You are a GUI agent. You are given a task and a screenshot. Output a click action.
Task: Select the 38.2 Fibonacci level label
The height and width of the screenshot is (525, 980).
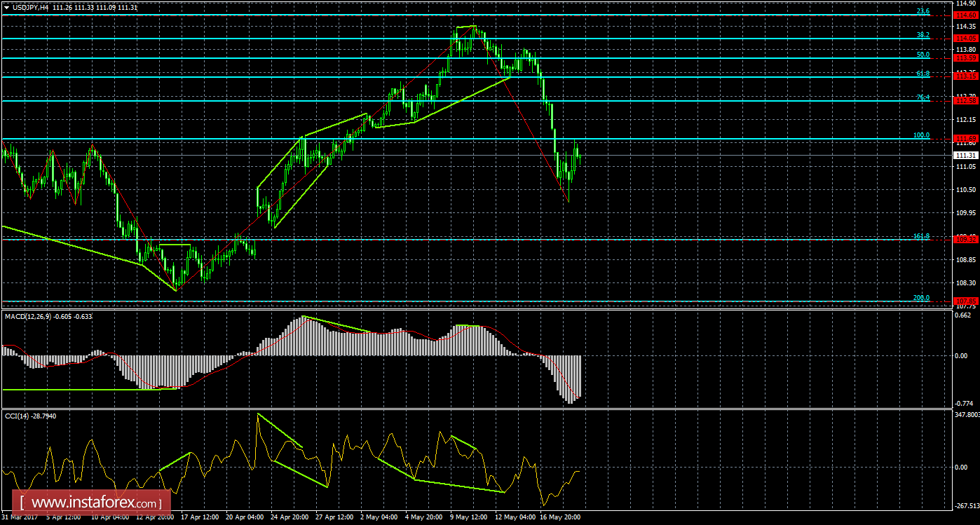click(x=923, y=35)
